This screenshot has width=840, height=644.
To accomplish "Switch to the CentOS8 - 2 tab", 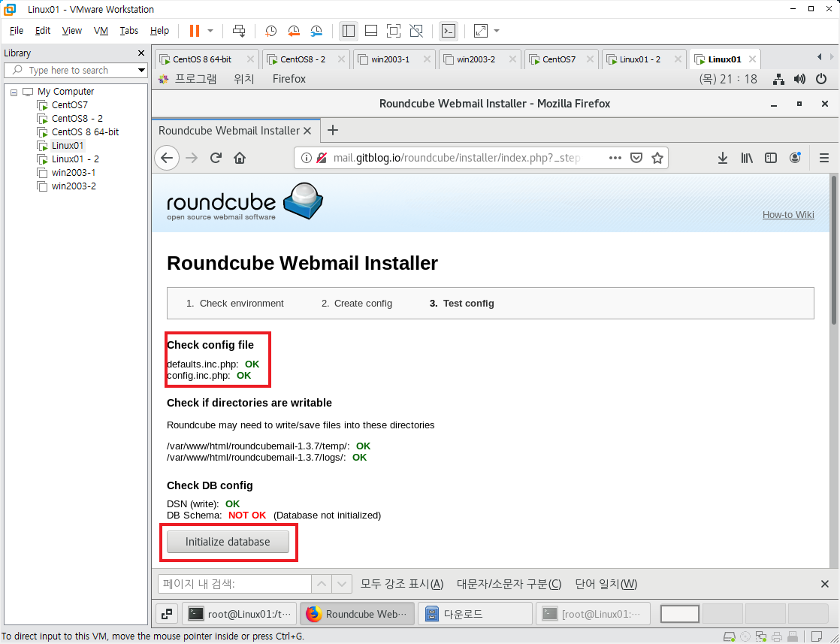I will click(303, 59).
